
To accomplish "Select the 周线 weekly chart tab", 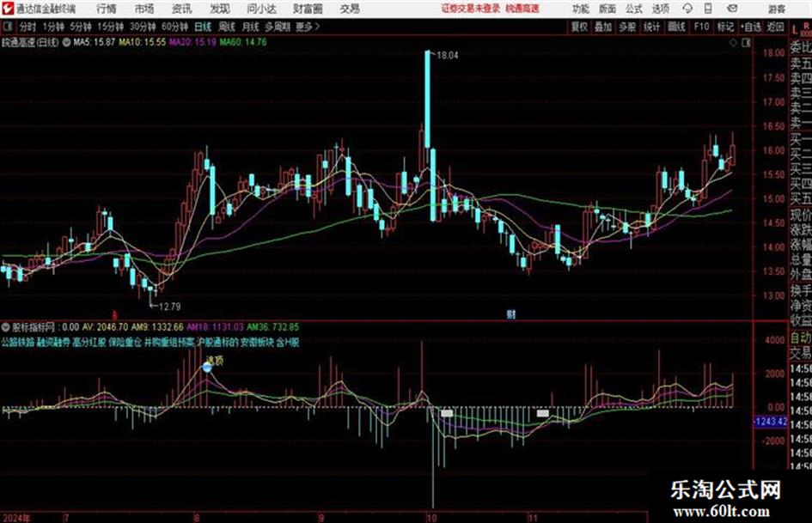I will (x=227, y=27).
